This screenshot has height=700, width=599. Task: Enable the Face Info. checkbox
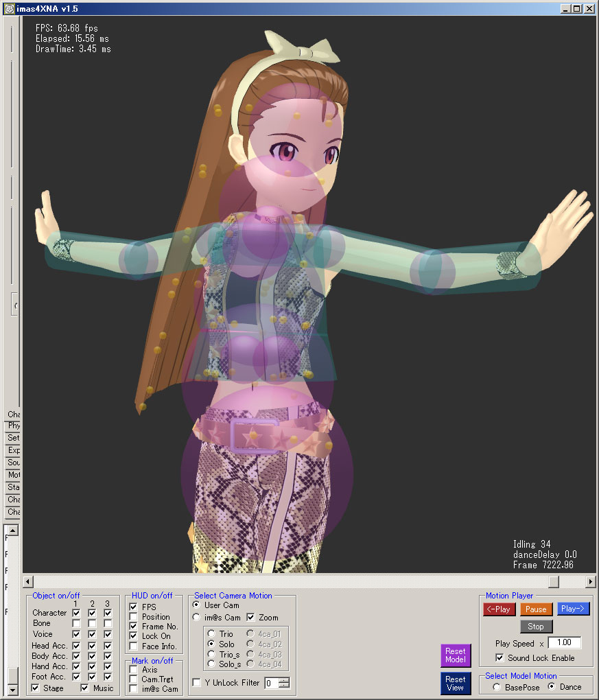coord(133,646)
